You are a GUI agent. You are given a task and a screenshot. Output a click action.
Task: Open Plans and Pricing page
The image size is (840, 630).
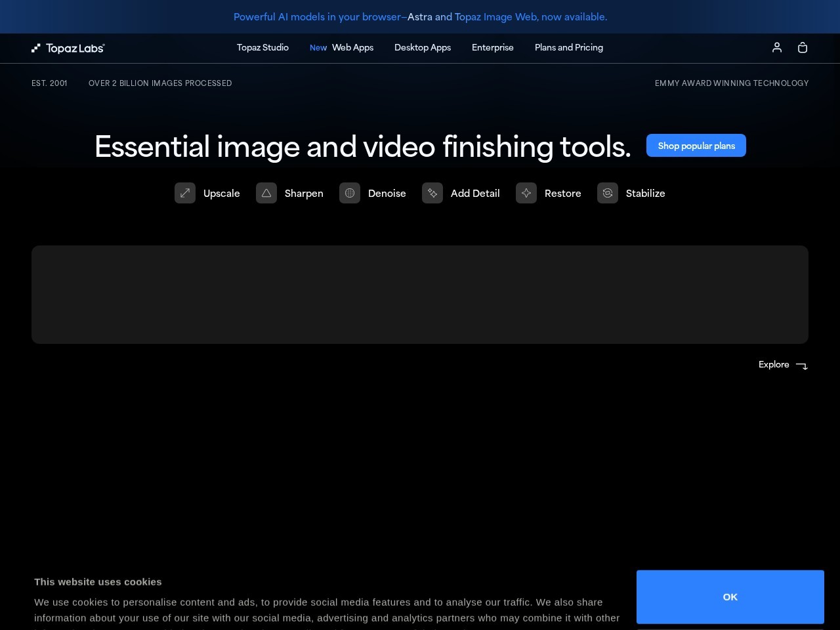point(569,47)
